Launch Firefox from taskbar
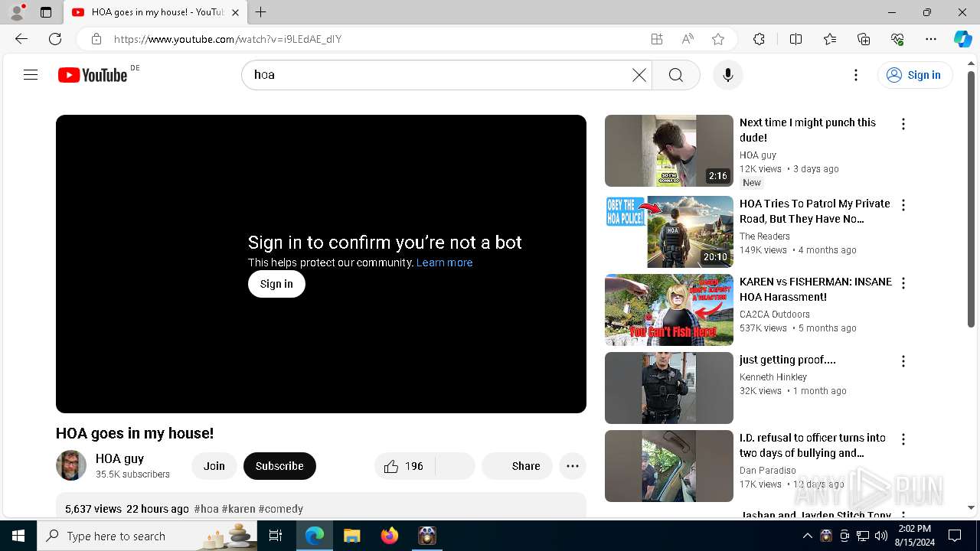Viewport: 980px width, 551px height. [x=389, y=536]
